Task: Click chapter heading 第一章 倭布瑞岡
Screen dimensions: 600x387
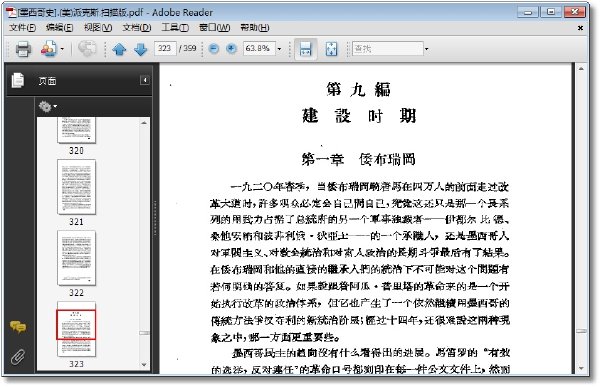Action: pos(358,159)
